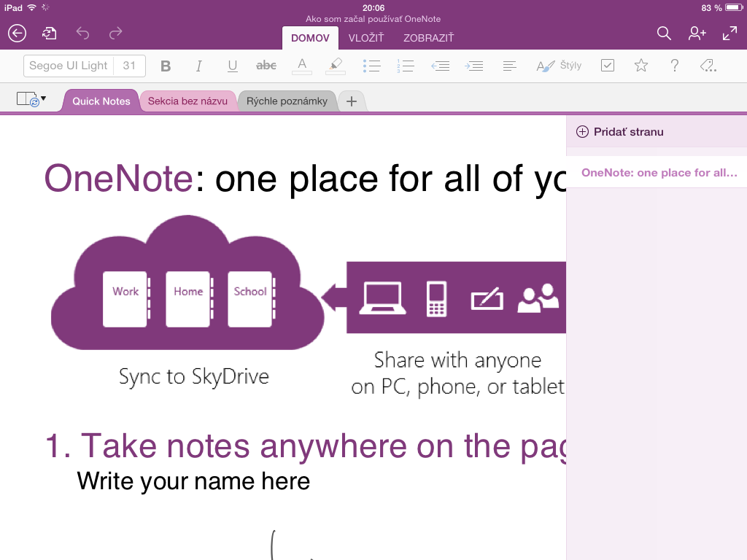The image size is (747, 560).
Task: Tap the OneNote page title heading
Action: (x=305, y=179)
